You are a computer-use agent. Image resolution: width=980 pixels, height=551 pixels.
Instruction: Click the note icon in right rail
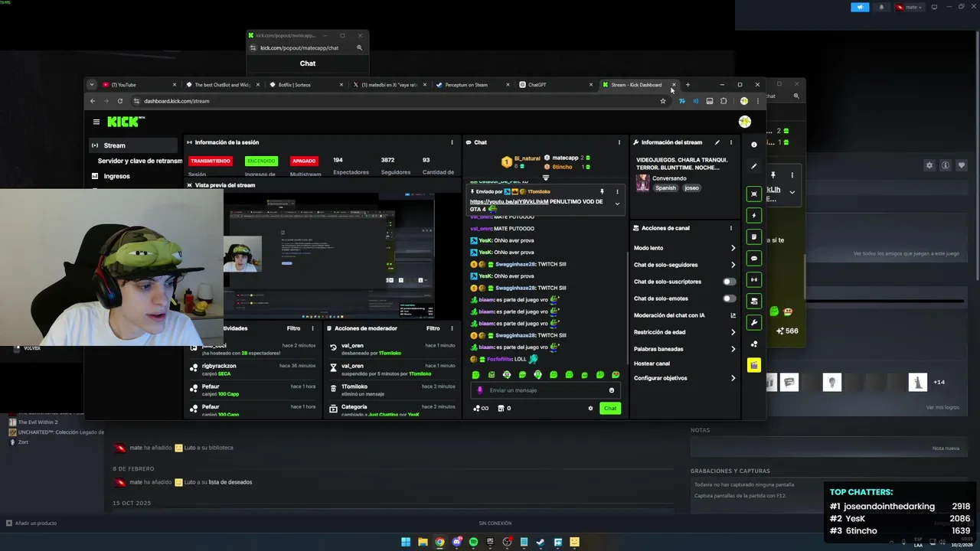point(754,237)
